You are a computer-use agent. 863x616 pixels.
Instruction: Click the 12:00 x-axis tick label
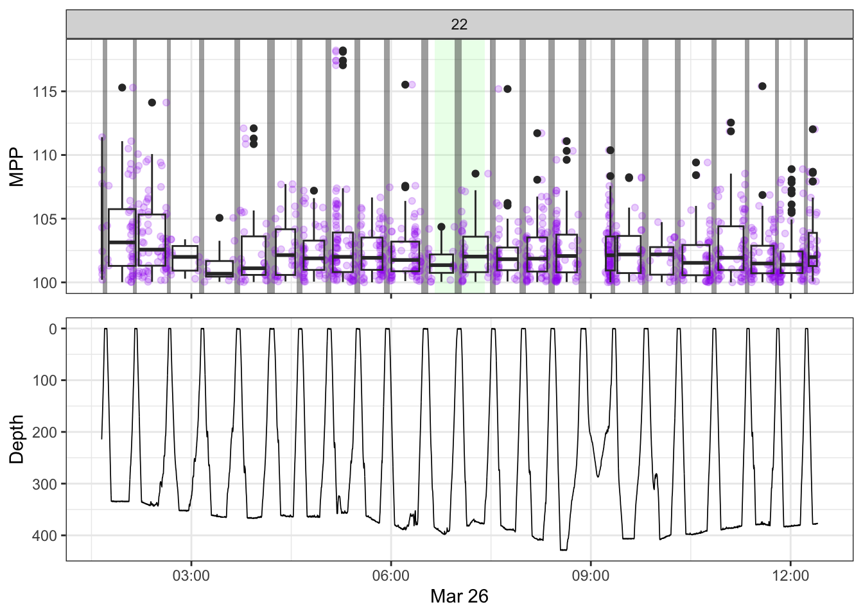tap(790, 576)
